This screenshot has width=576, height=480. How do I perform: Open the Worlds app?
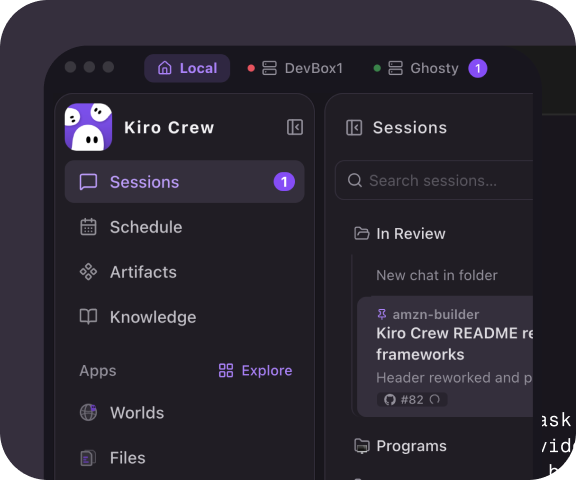click(x=184, y=413)
